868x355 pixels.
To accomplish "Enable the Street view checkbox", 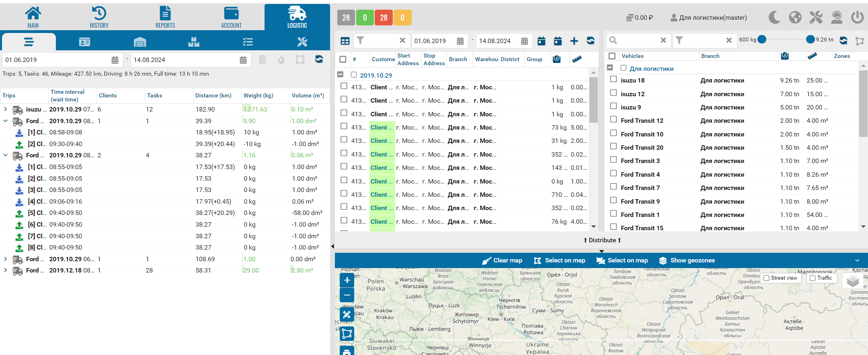I will point(766,278).
